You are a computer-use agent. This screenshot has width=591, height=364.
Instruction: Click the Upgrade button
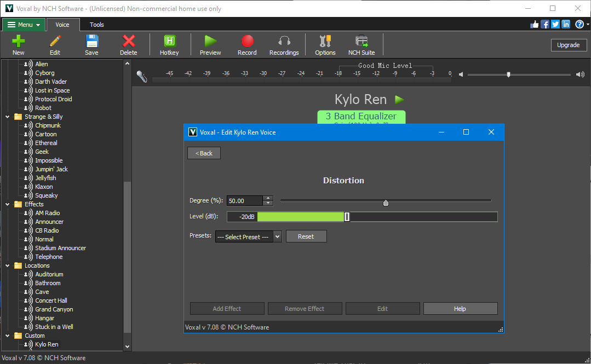coord(569,45)
